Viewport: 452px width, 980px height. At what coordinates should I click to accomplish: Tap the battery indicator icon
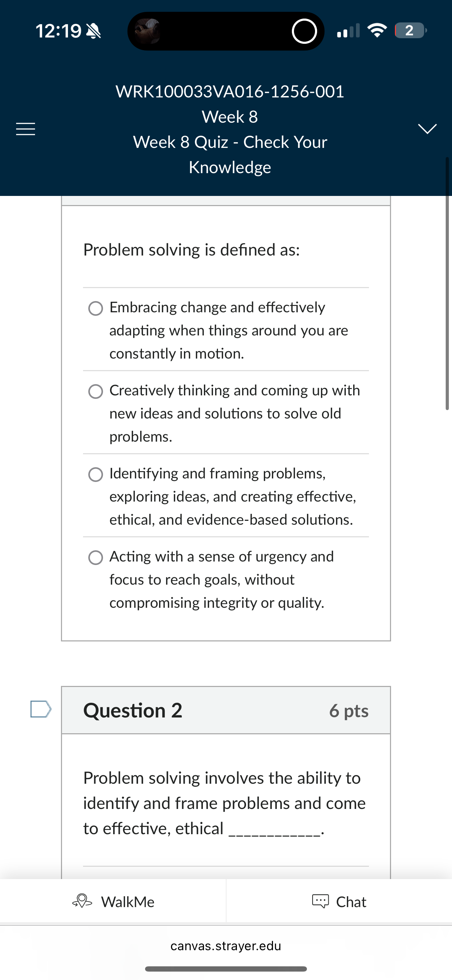coord(410,30)
